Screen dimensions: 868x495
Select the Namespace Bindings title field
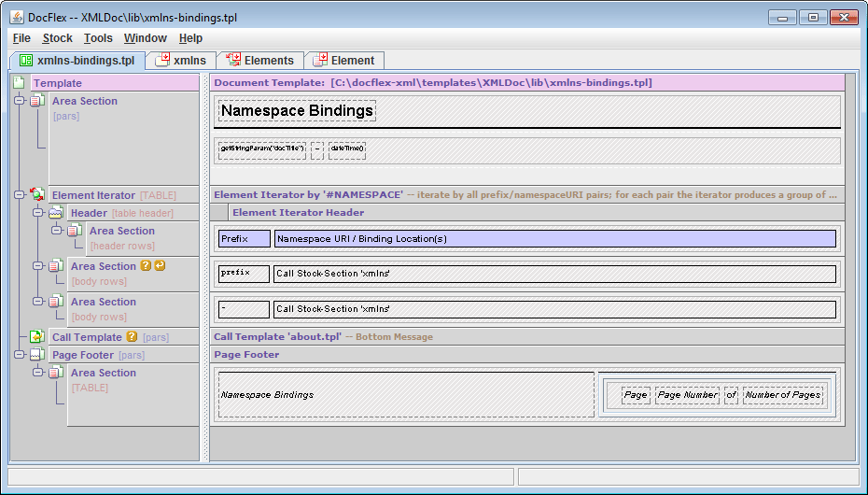click(x=297, y=111)
